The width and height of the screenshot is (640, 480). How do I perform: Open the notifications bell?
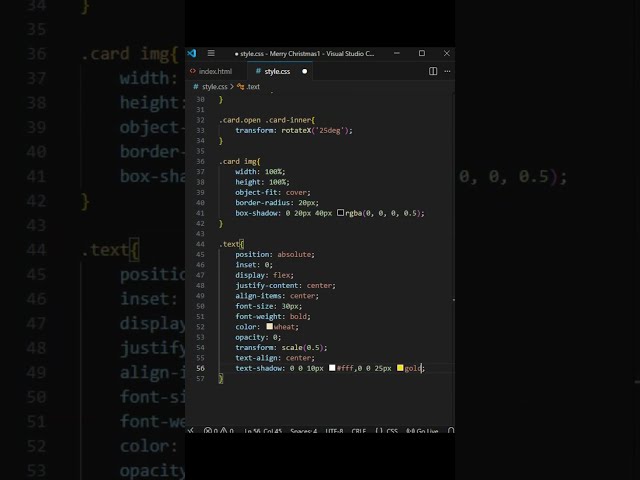click(x=451, y=431)
